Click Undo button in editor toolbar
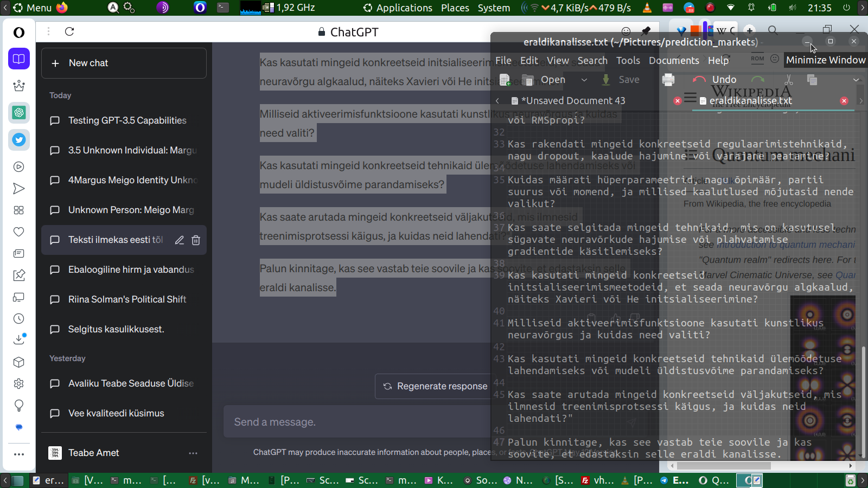 tap(714, 80)
